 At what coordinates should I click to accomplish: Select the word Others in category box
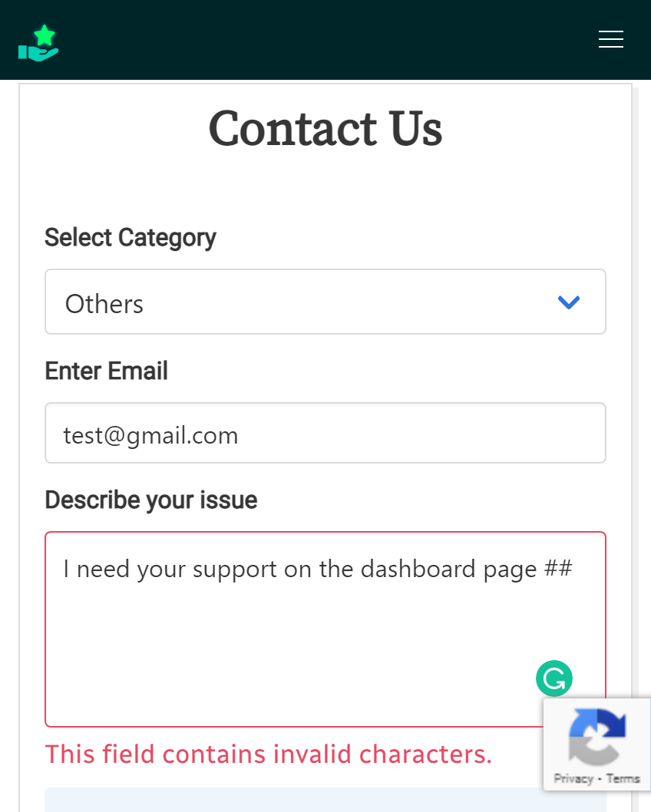click(x=104, y=304)
